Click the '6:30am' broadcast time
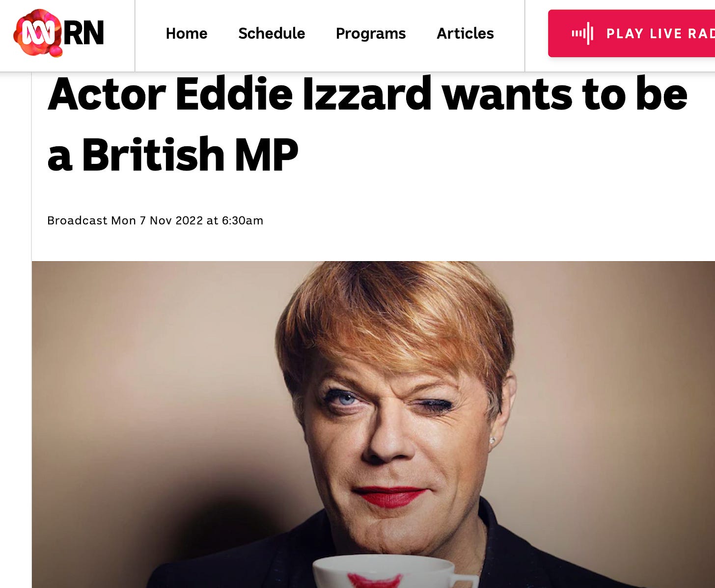This screenshot has width=715, height=588. [x=243, y=220]
